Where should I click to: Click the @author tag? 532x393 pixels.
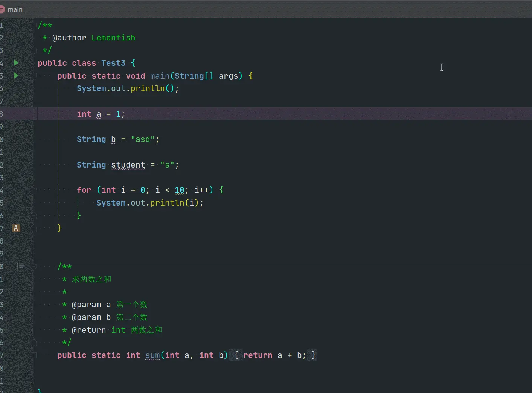pyautogui.click(x=69, y=38)
